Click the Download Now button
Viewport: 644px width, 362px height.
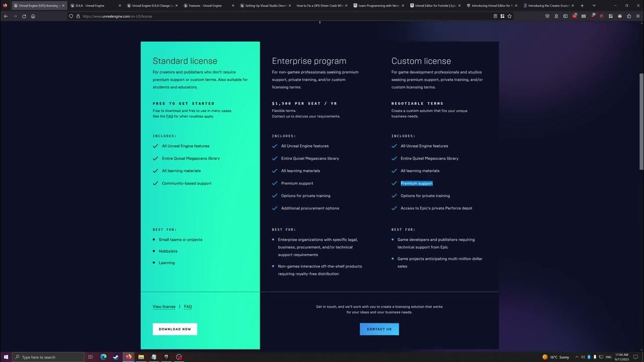(x=175, y=329)
